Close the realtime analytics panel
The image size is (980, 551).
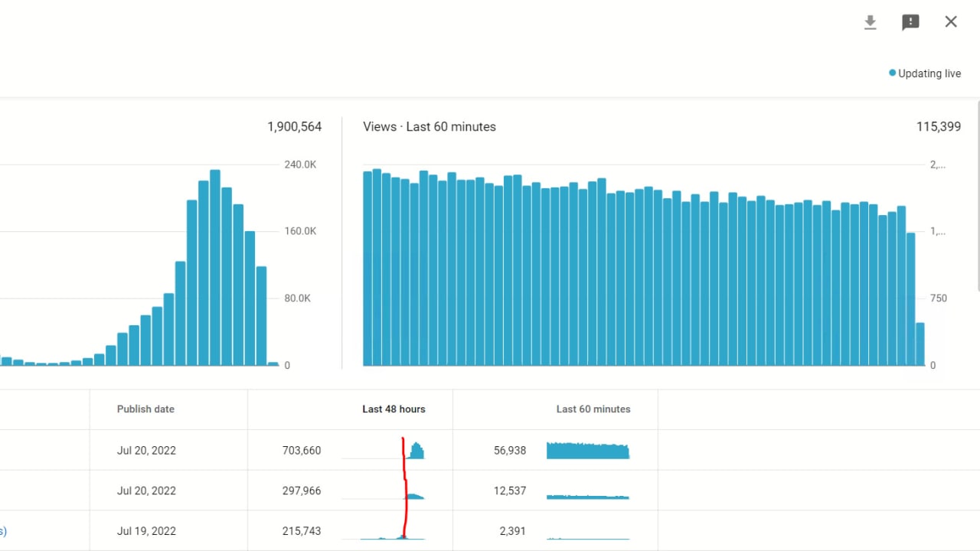(x=951, y=22)
